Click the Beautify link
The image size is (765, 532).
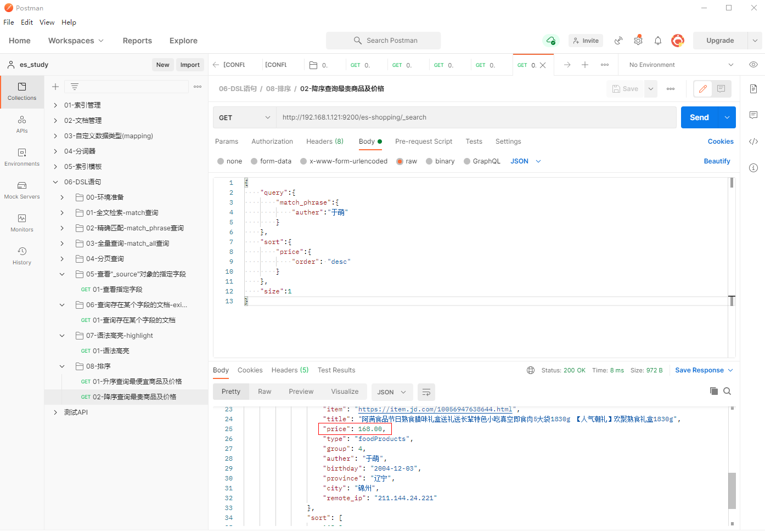click(717, 161)
